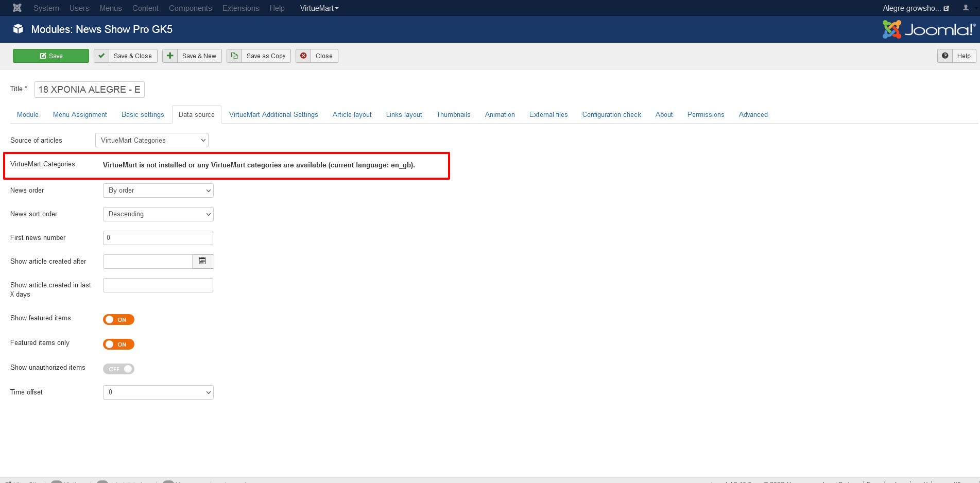
Task: Open the Thumbnails tab
Action: click(x=454, y=115)
